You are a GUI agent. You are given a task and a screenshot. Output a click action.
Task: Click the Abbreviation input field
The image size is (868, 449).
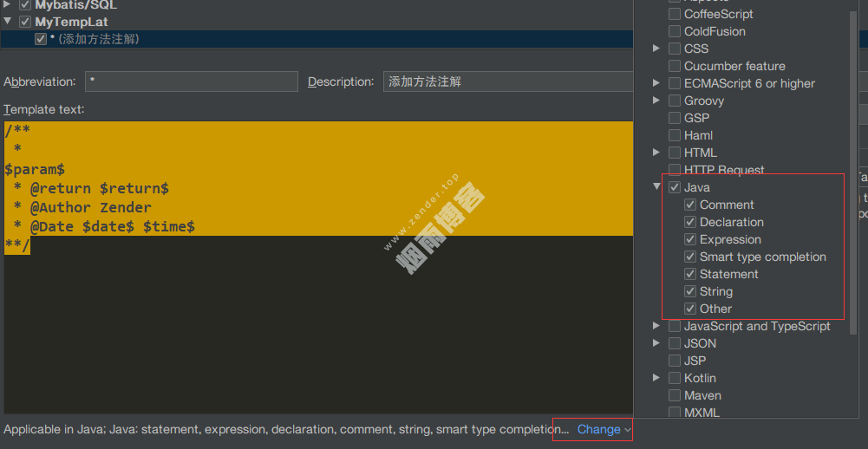tap(191, 81)
